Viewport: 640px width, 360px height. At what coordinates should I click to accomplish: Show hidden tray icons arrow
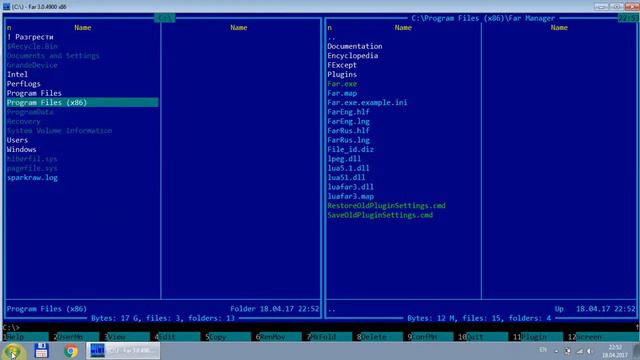[x=556, y=351]
